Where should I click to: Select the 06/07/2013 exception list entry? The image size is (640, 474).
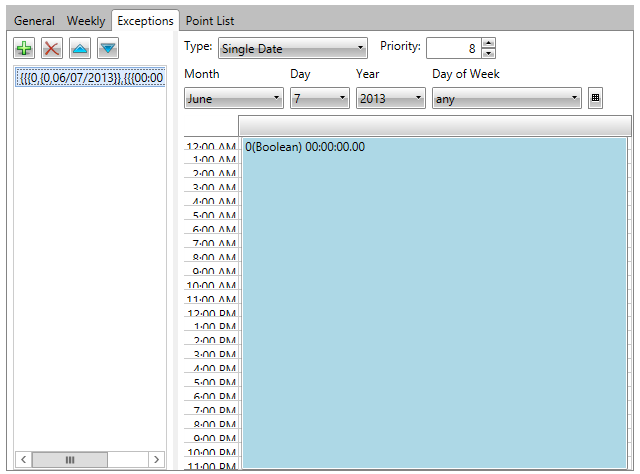pyautogui.click(x=91, y=78)
